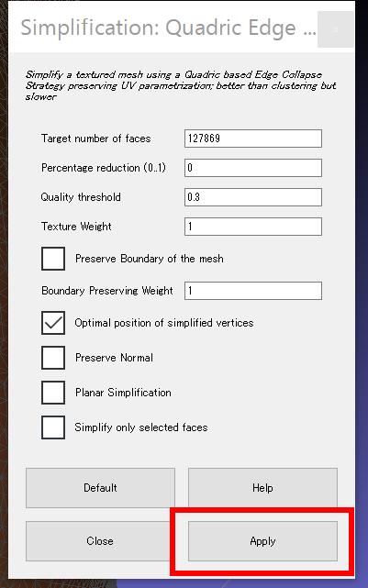Click the Close button at the bottom
The height and width of the screenshot is (588, 368).
point(100,541)
